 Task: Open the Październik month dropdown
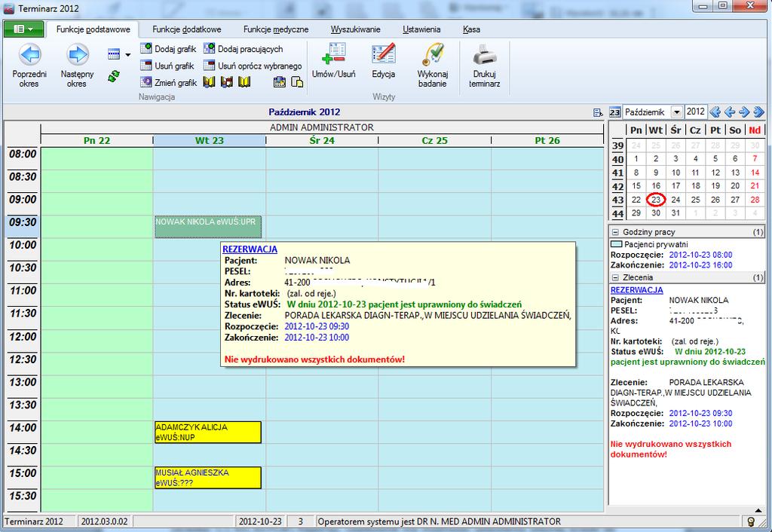(x=676, y=112)
